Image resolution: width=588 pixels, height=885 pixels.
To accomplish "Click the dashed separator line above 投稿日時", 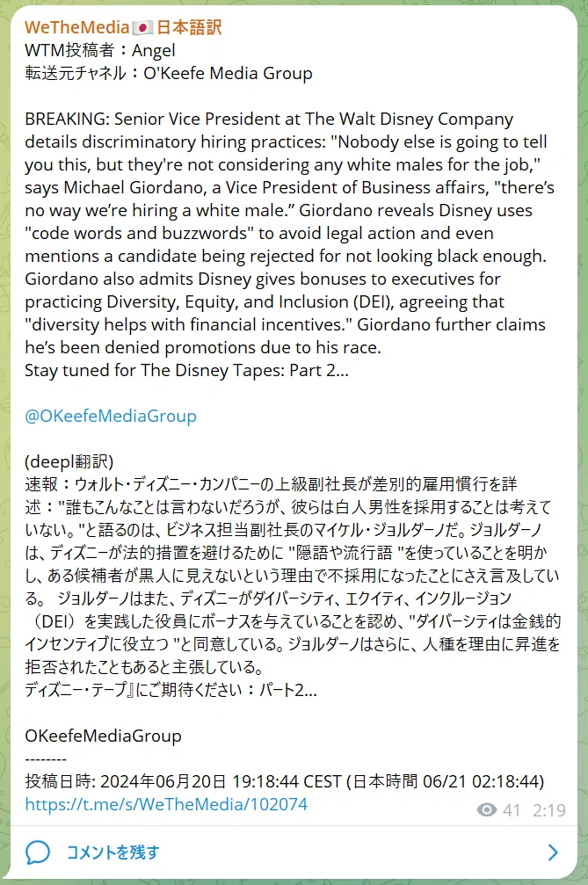I will click(46, 759).
